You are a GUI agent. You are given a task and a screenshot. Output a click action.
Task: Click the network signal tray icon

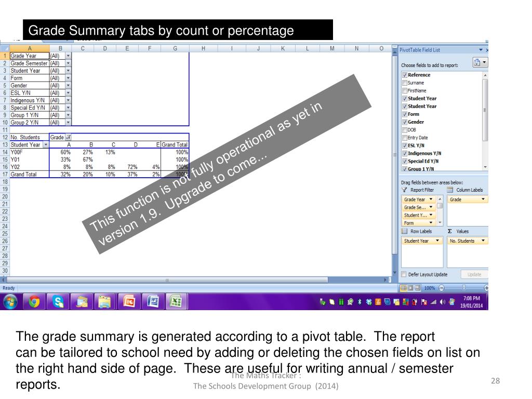pos(433,302)
